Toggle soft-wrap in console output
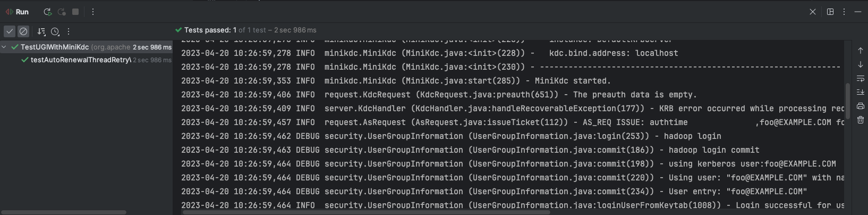 [x=860, y=78]
